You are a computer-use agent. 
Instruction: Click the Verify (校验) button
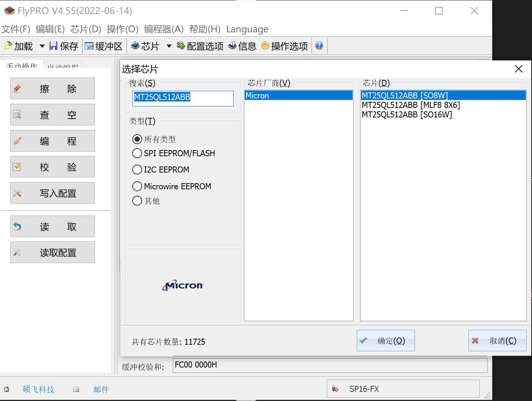click(x=52, y=166)
